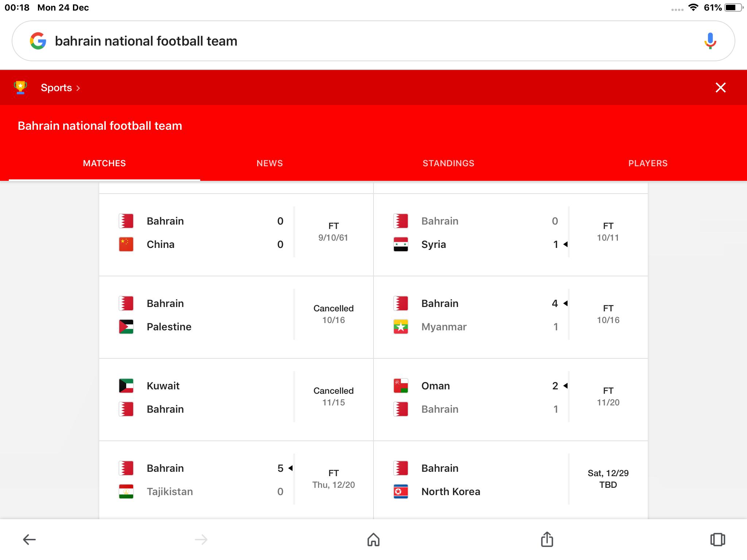Switch to the News tab
The width and height of the screenshot is (747, 560).
click(270, 163)
